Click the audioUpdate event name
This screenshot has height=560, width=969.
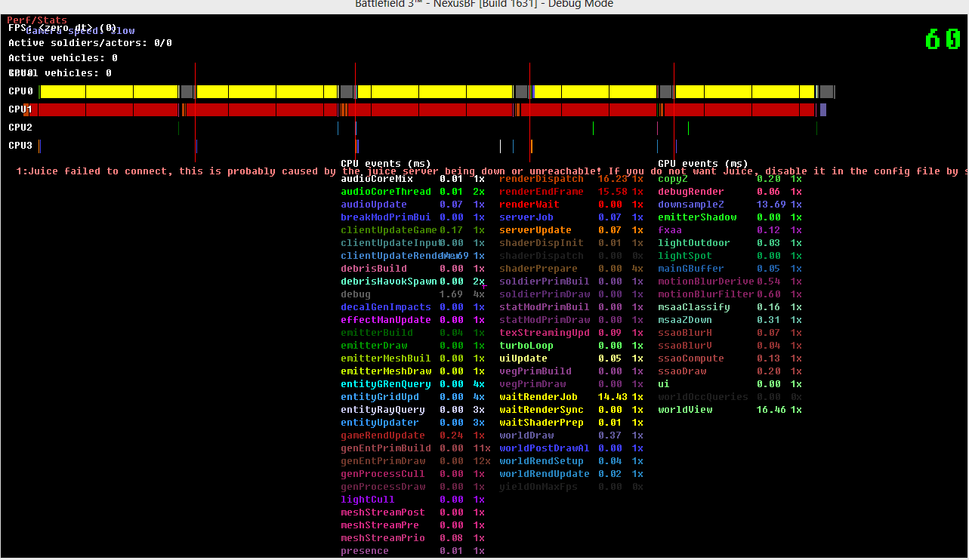374,205
